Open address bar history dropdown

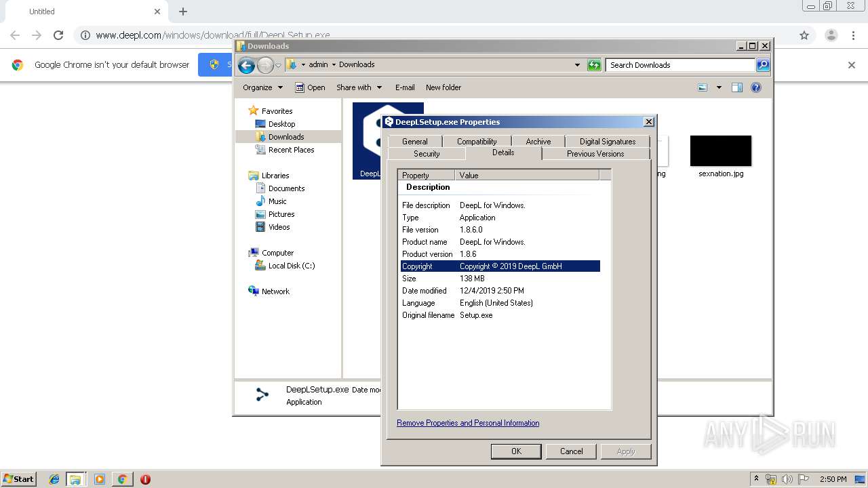(577, 65)
